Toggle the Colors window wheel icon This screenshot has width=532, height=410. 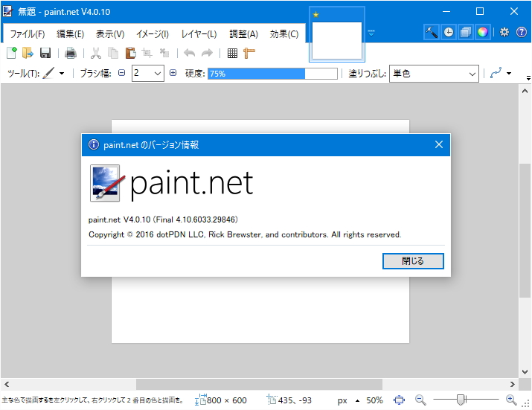pyautogui.click(x=482, y=32)
